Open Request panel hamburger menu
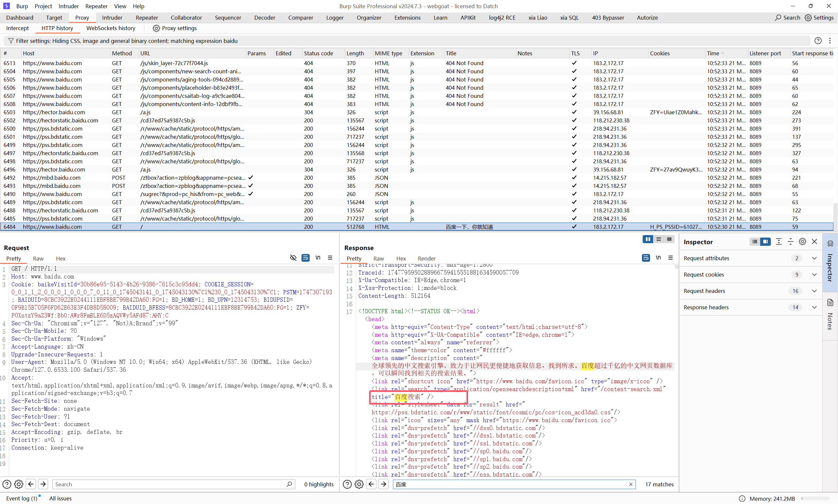The image size is (838, 504). [x=330, y=258]
